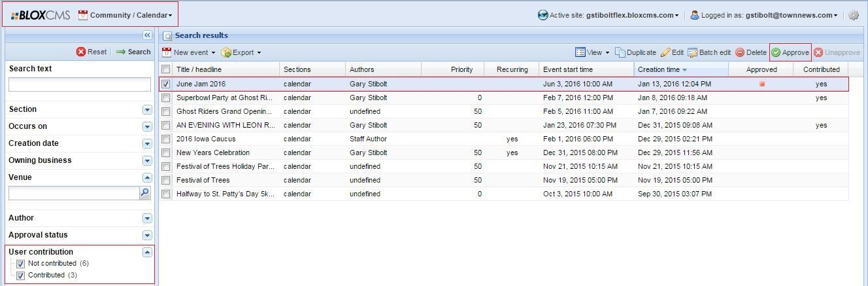This screenshot has height=286, width=868.
Task: Check the Halfway to St. Patty's checkbox
Action: [x=166, y=194]
